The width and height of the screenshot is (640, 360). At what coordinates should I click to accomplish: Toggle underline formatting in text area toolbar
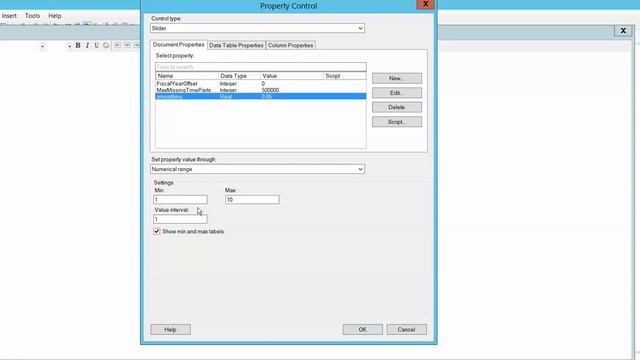(x=96, y=45)
